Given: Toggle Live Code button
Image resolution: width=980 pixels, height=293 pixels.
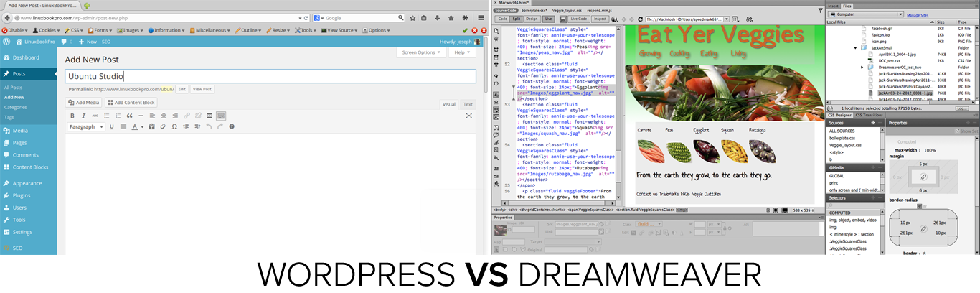Looking at the screenshot, I should (579, 19).
